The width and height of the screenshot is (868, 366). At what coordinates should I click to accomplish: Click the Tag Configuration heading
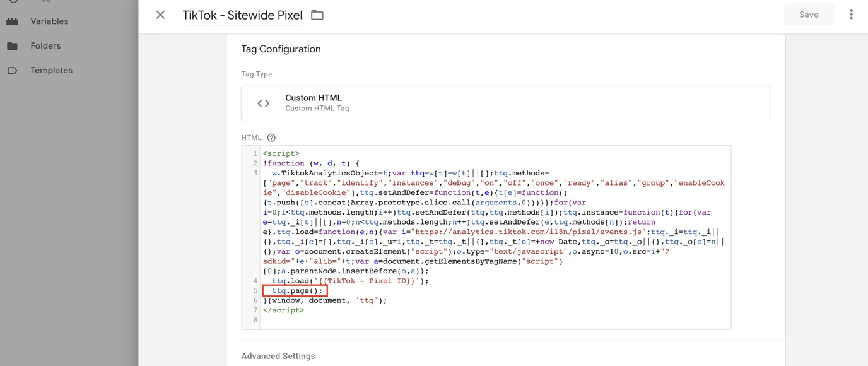[281, 49]
